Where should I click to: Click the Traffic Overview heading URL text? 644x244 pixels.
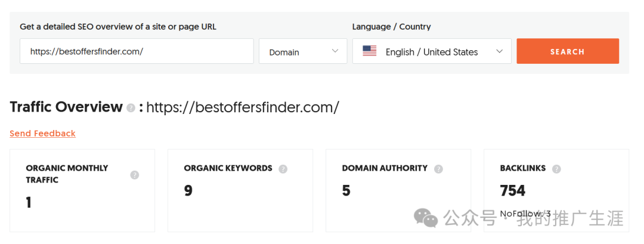pos(243,107)
